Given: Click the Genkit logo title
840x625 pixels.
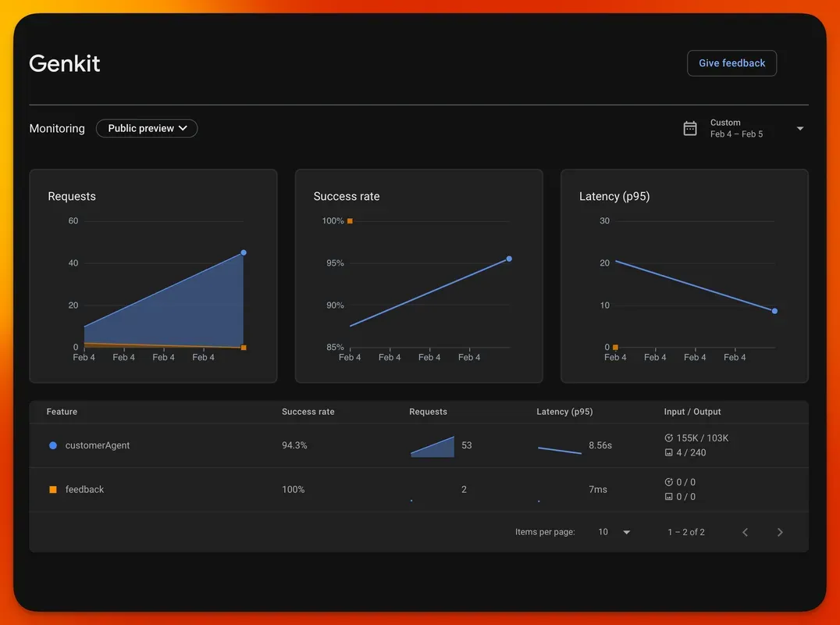Looking at the screenshot, I should [64, 63].
